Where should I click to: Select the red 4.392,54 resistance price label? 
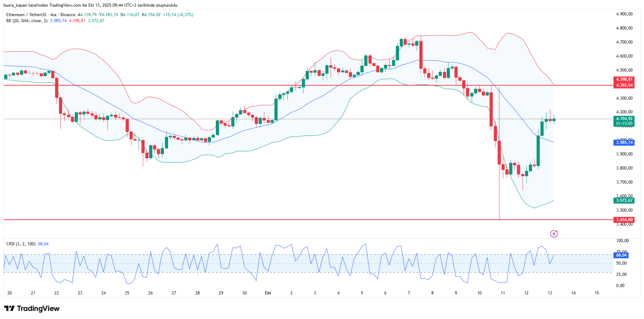(624, 85)
